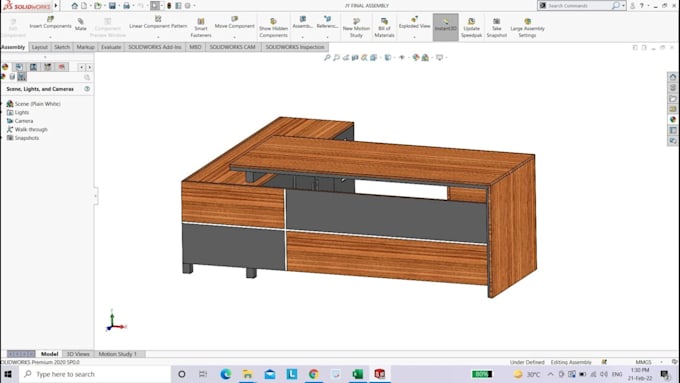This screenshot has height=383, width=680.
Task: Expand Move Component dropdown arrow
Action: tap(235, 37)
